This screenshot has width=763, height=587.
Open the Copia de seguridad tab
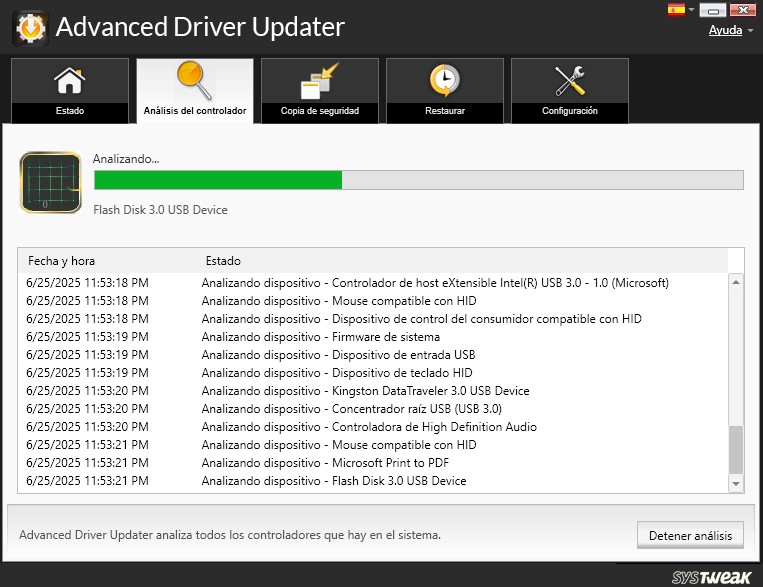(x=320, y=91)
